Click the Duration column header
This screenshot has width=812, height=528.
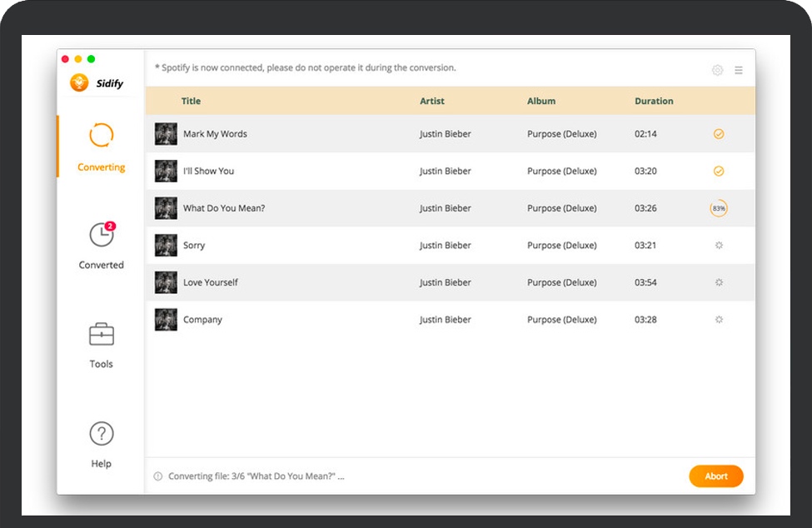tap(654, 101)
